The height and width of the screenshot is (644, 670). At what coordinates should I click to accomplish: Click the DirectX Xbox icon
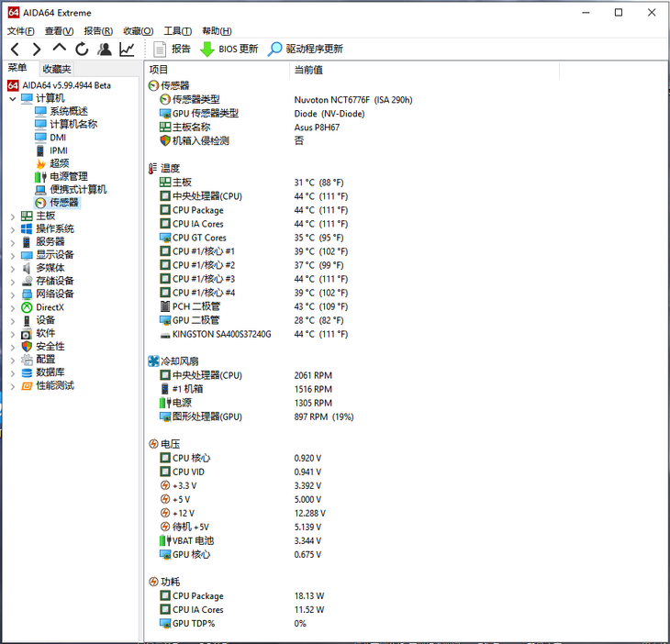point(27,307)
